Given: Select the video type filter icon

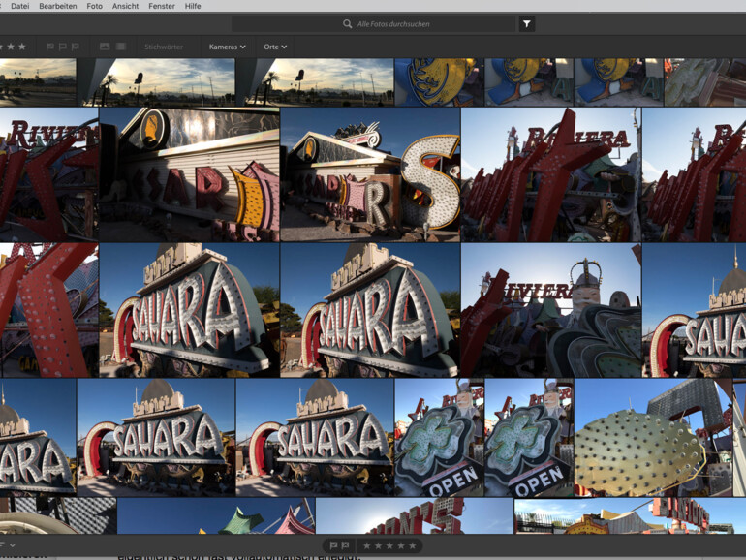Looking at the screenshot, I should point(121,47).
